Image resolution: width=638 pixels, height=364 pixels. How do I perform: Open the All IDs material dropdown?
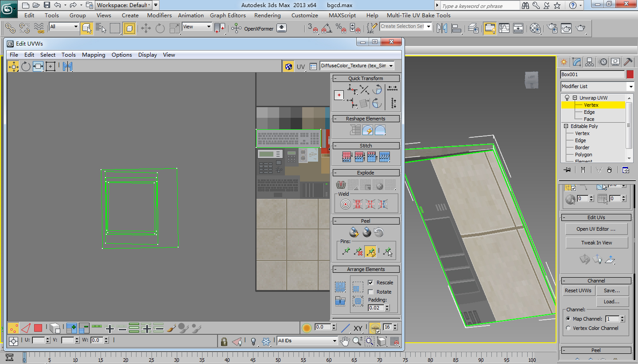307,341
